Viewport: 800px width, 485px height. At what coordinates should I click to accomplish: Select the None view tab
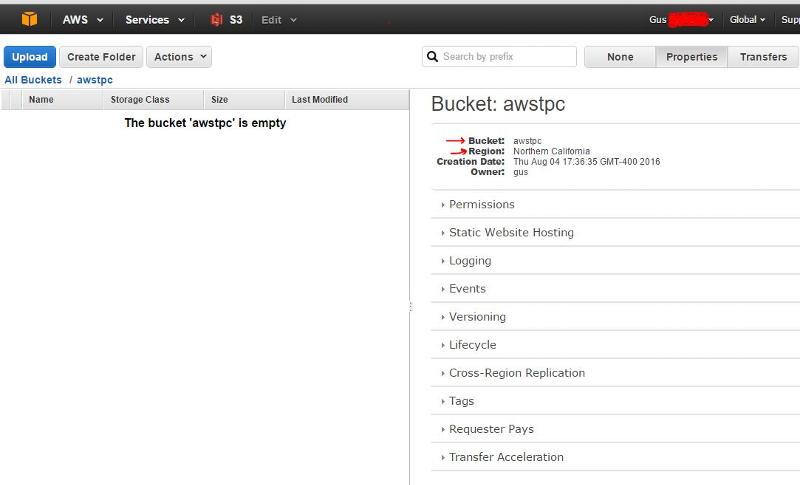click(x=620, y=57)
